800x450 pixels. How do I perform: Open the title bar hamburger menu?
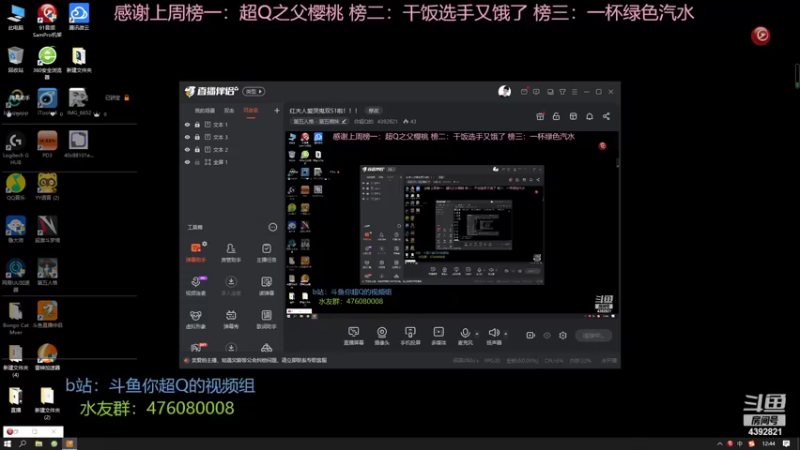pyautogui.click(x=574, y=92)
